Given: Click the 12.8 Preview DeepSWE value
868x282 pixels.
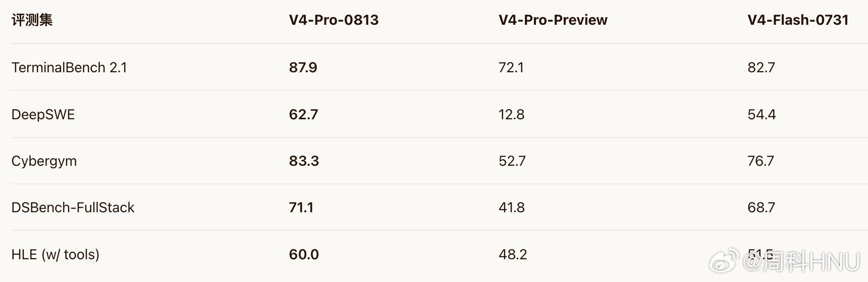Looking at the screenshot, I should pos(511,115).
